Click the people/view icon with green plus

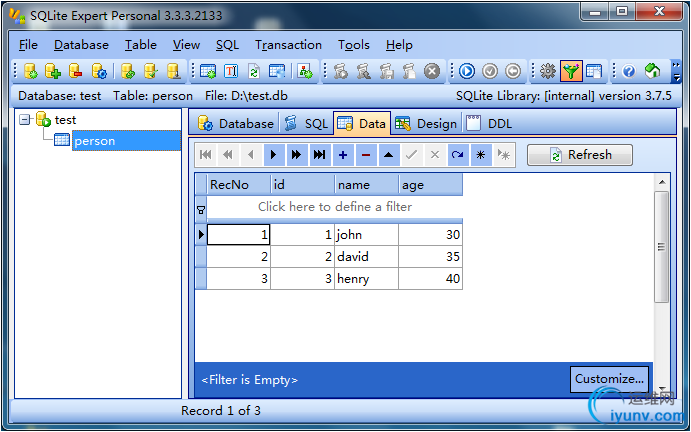point(305,71)
